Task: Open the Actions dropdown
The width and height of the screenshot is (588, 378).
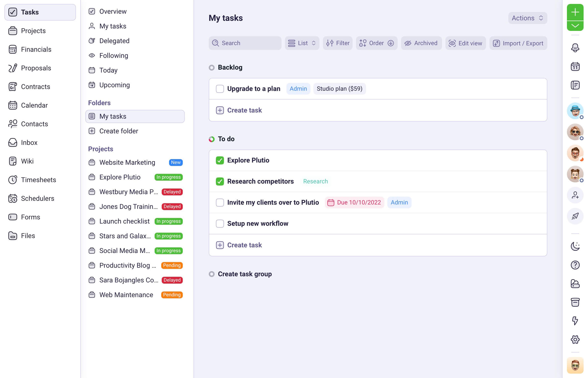Action: [x=527, y=18]
